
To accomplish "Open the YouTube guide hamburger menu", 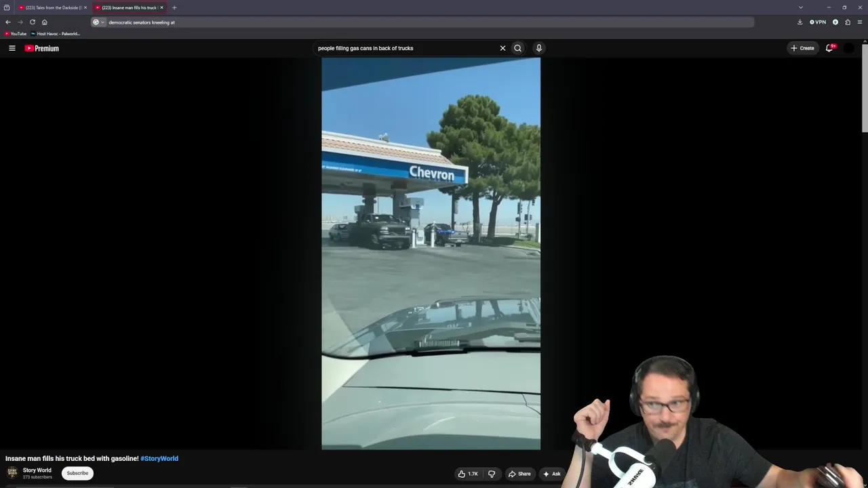I will [x=12, y=48].
